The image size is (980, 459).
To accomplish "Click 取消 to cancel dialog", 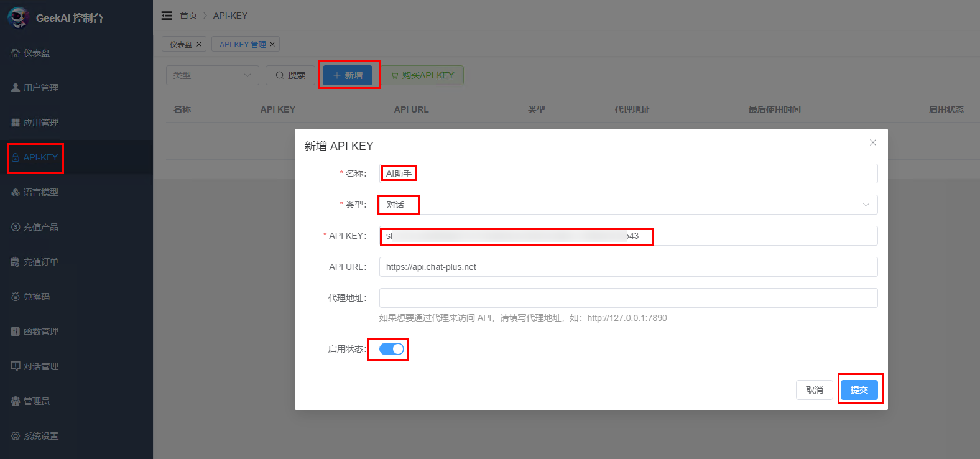I will 815,390.
